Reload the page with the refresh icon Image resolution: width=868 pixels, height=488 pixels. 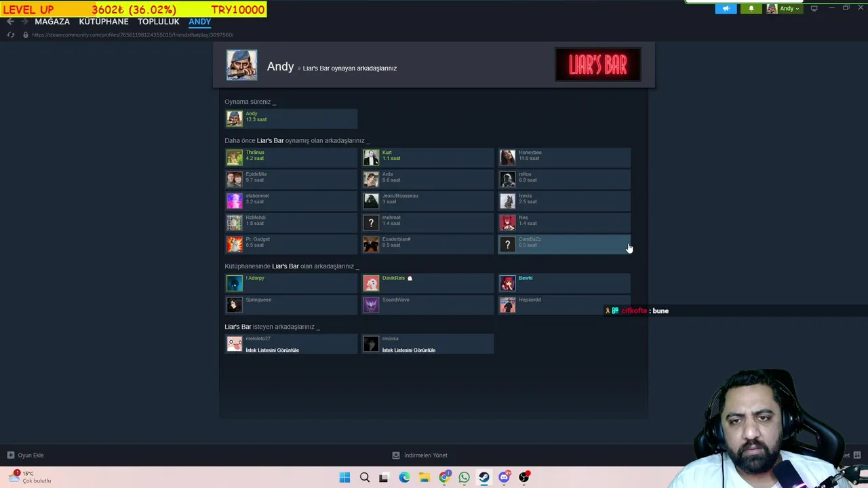(10, 35)
